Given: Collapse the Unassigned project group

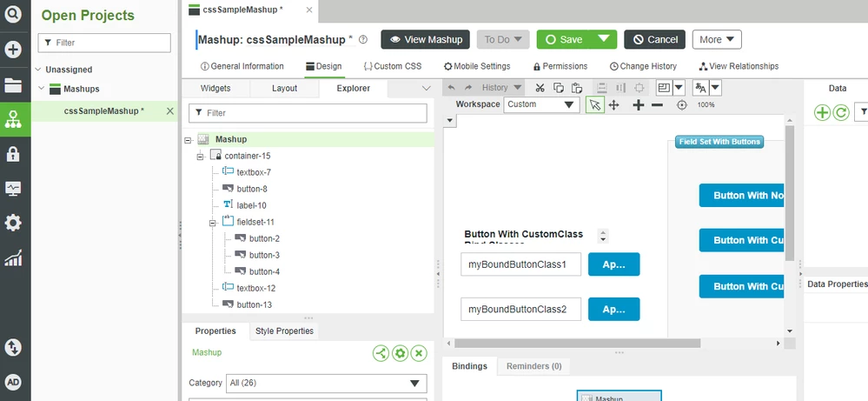Looking at the screenshot, I should tap(38, 70).
